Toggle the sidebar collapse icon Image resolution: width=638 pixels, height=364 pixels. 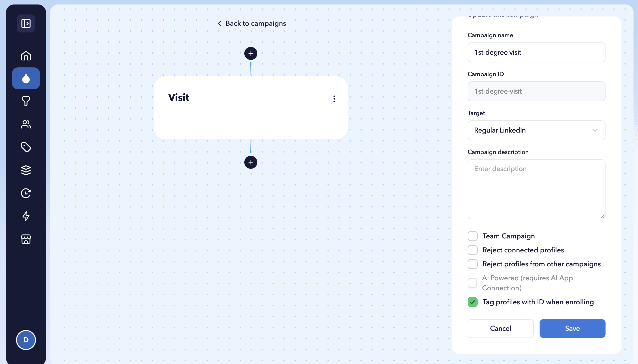pyautogui.click(x=26, y=23)
